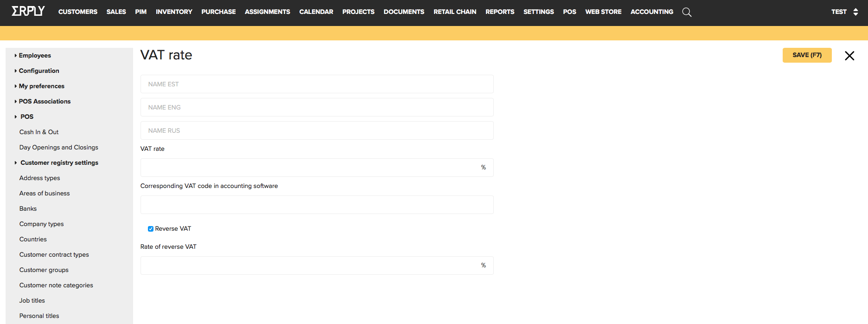This screenshot has height=324, width=868.
Task: Open the Calendar menu
Action: coord(316,12)
